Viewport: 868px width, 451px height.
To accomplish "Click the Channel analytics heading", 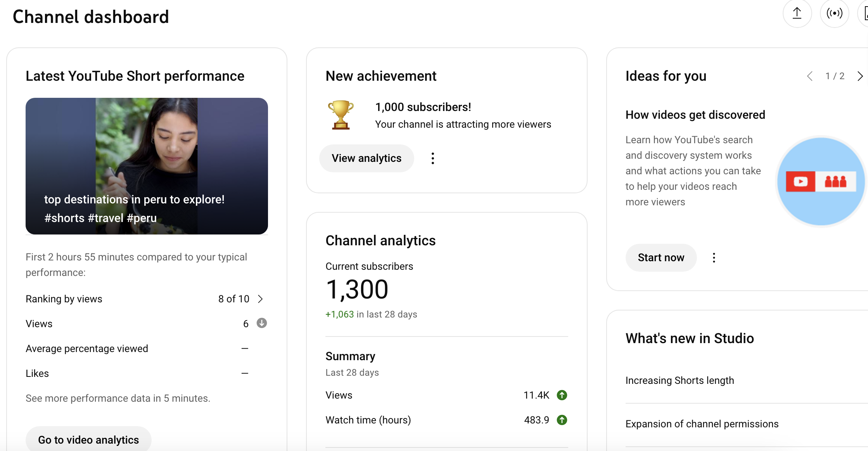I will pos(380,241).
